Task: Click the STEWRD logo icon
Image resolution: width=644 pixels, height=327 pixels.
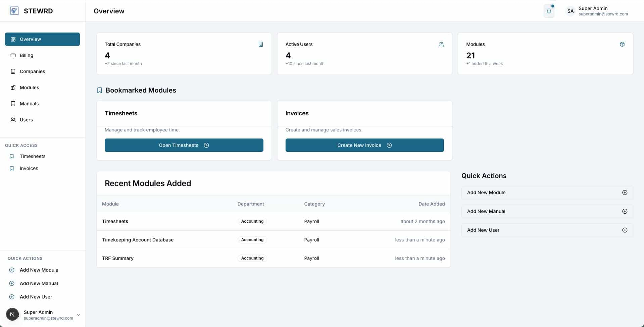Action: 14,11
